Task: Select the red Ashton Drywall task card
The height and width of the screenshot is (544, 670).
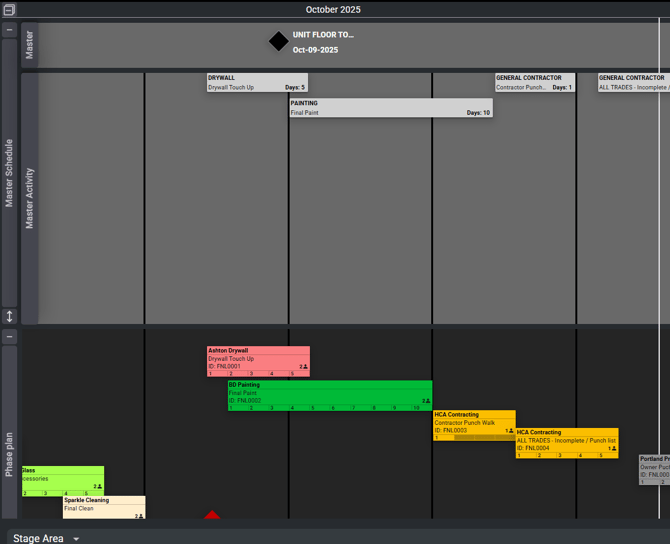Action: click(x=258, y=359)
